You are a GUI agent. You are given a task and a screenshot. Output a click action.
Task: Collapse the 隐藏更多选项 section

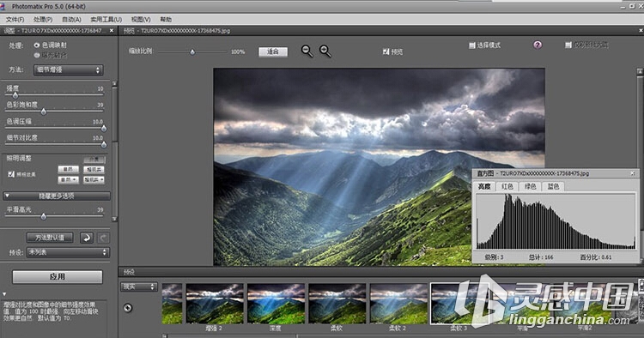(57, 196)
